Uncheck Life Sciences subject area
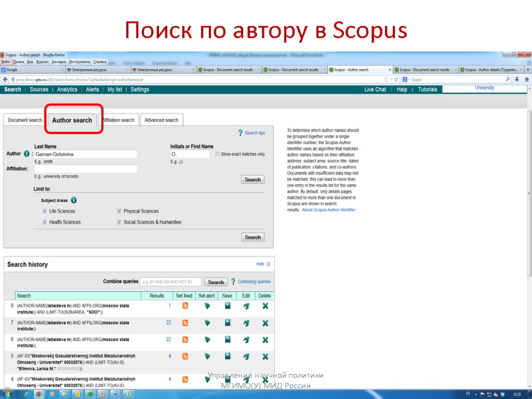This screenshot has width=532, height=399. (x=45, y=211)
